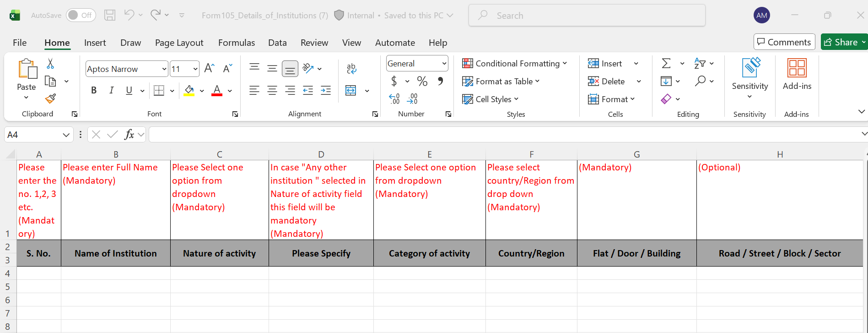Toggle Underline formatting

[x=129, y=90]
